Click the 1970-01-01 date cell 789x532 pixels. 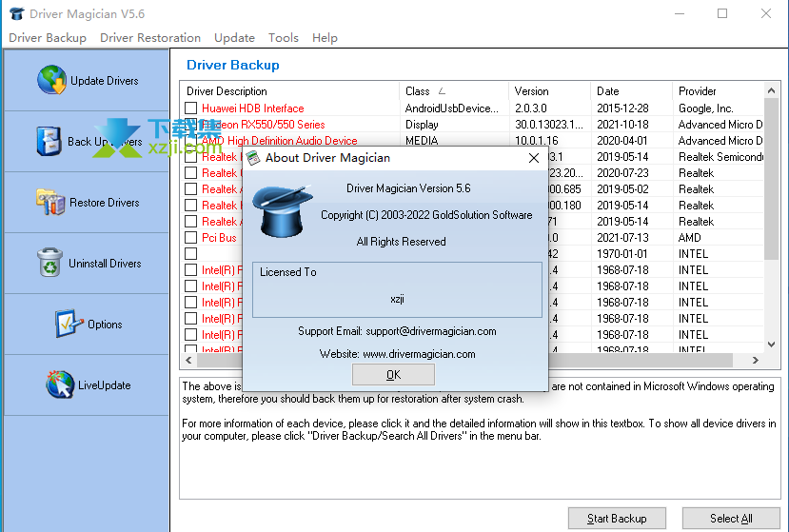(621, 254)
